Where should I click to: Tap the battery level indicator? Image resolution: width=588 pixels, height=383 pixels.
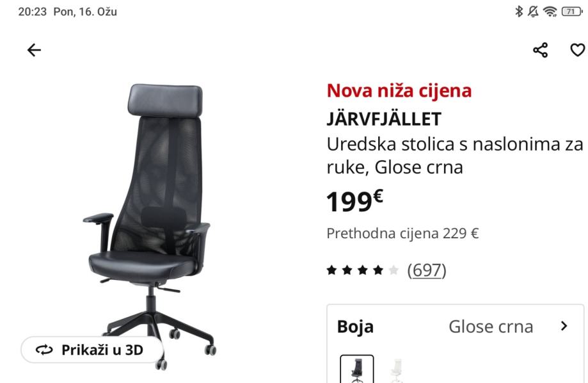pos(572,12)
